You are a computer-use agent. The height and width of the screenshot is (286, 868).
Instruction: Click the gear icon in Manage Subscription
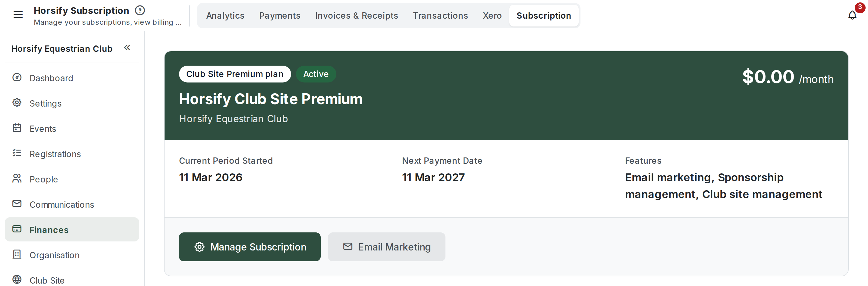[x=200, y=247]
